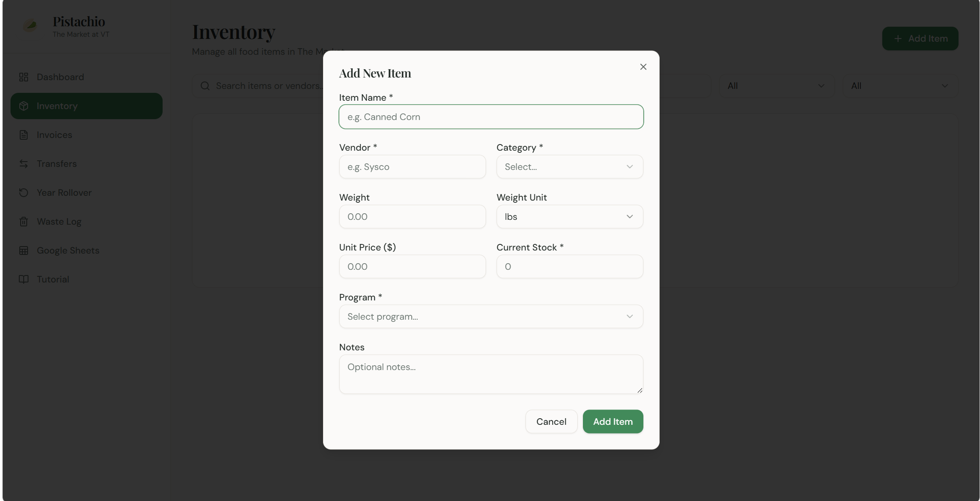Open the Inventory sidebar menu item

tap(86, 106)
